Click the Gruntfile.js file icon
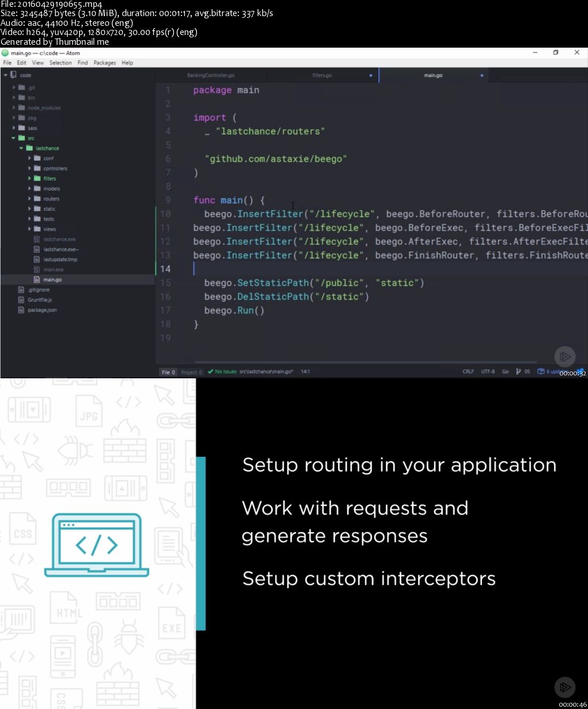 tap(22, 300)
